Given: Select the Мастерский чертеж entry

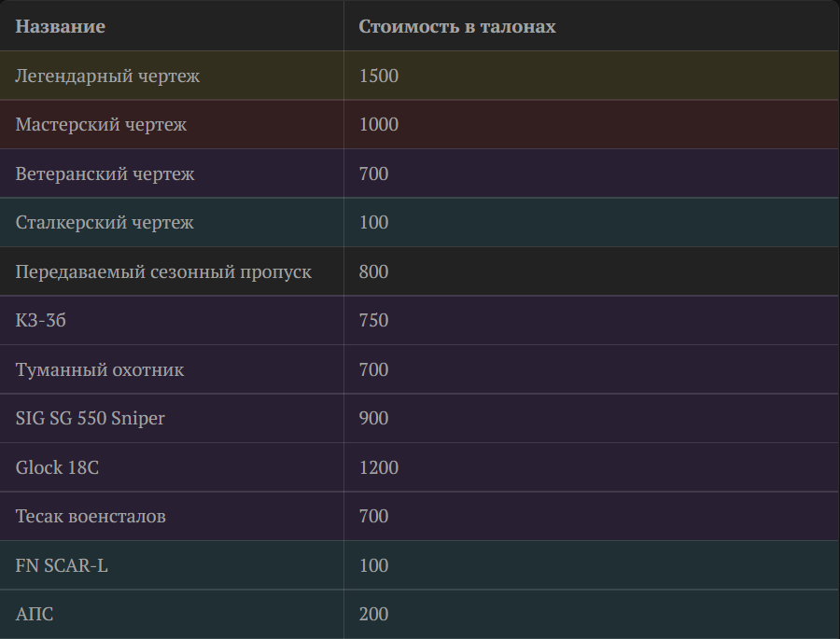Looking at the screenshot, I should click(x=101, y=124).
